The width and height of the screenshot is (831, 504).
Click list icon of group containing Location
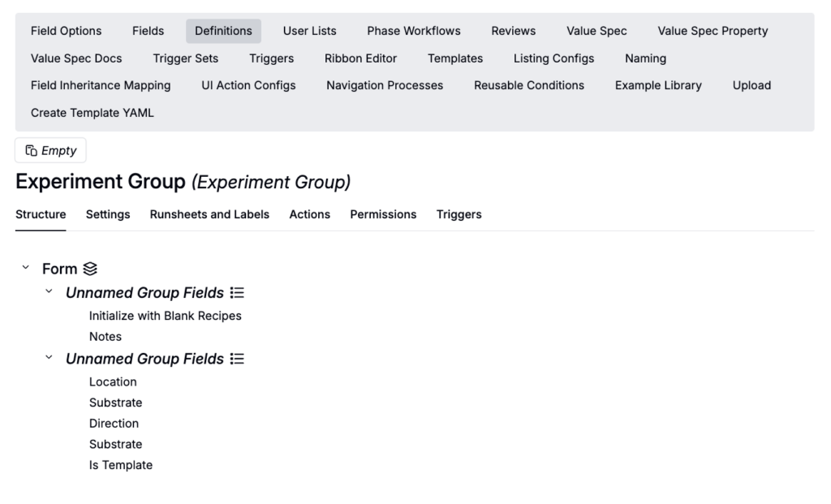237,359
